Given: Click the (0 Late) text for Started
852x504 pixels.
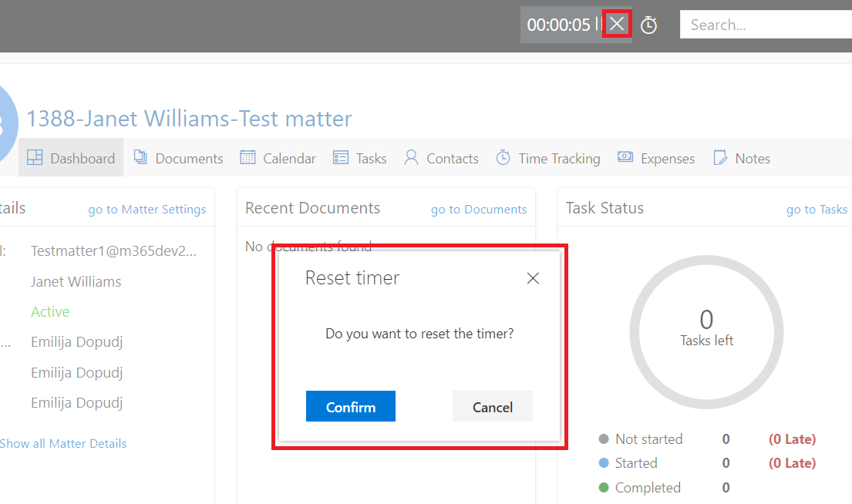Looking at the screenshot, I should pyautogui.click(x=792, y=462).
